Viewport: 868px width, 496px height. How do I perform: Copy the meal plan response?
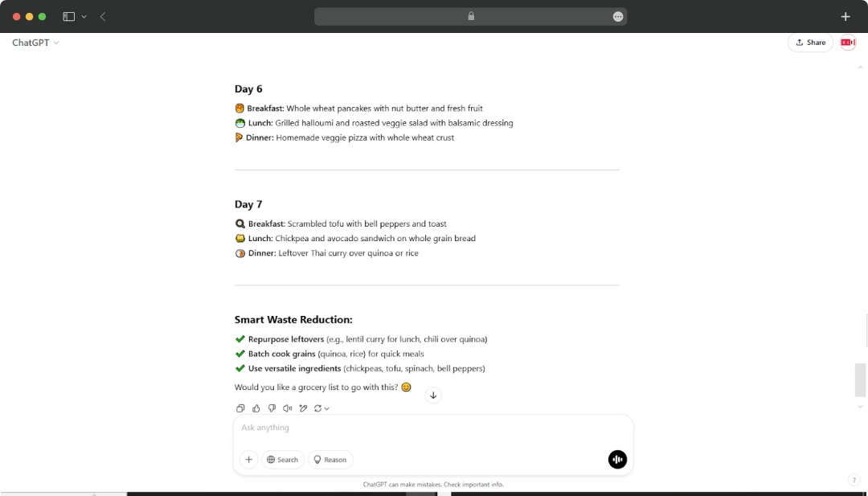240,408
